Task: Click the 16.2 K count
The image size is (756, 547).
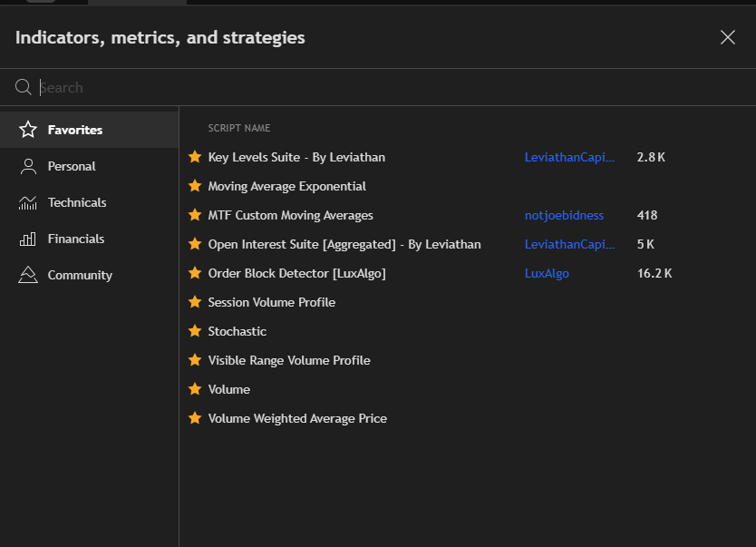Action: 654,273
